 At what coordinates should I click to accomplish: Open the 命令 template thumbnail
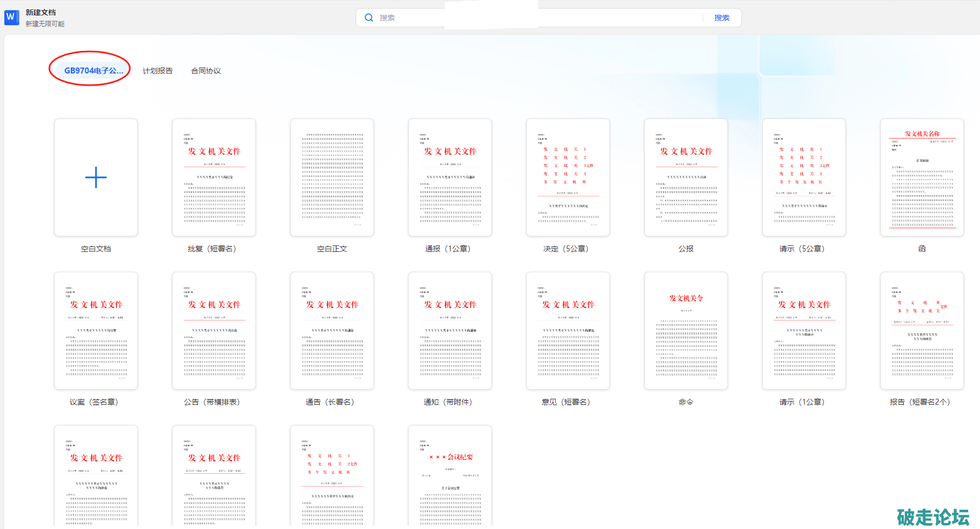(686, 331)
